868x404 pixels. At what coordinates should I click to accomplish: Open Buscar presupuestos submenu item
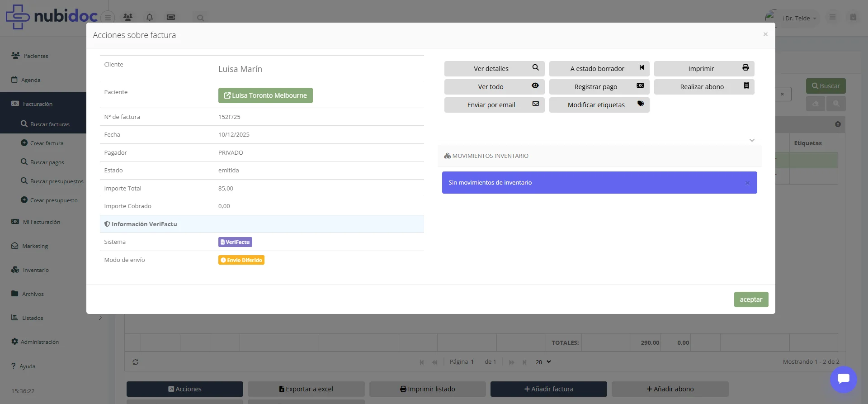click(x=52, y=181)
